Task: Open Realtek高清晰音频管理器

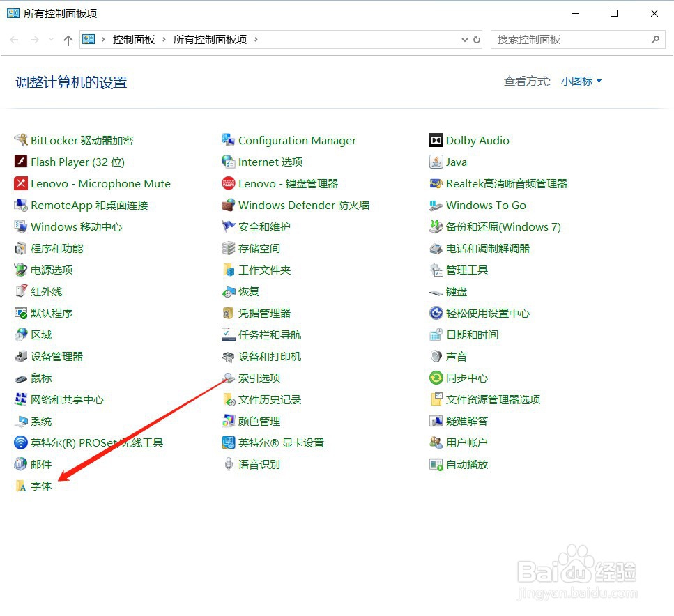Action: 505,183
